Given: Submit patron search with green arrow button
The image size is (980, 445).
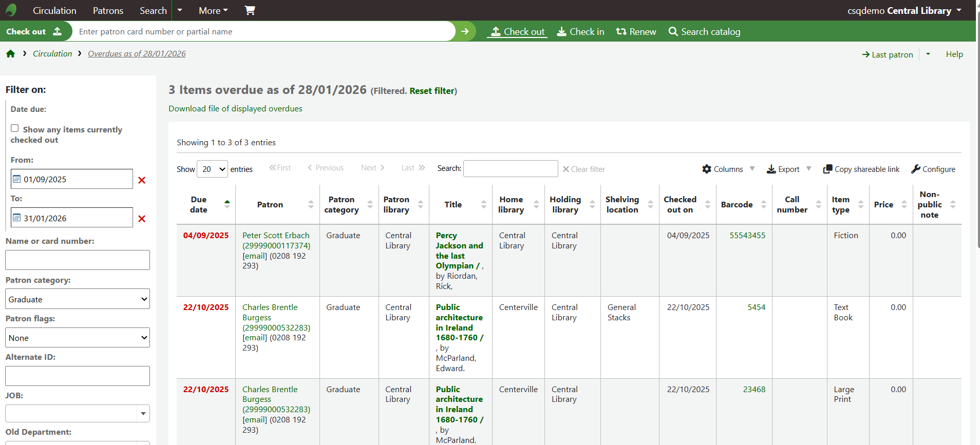Looking at the screenshot, I should (x=465, y=31).
